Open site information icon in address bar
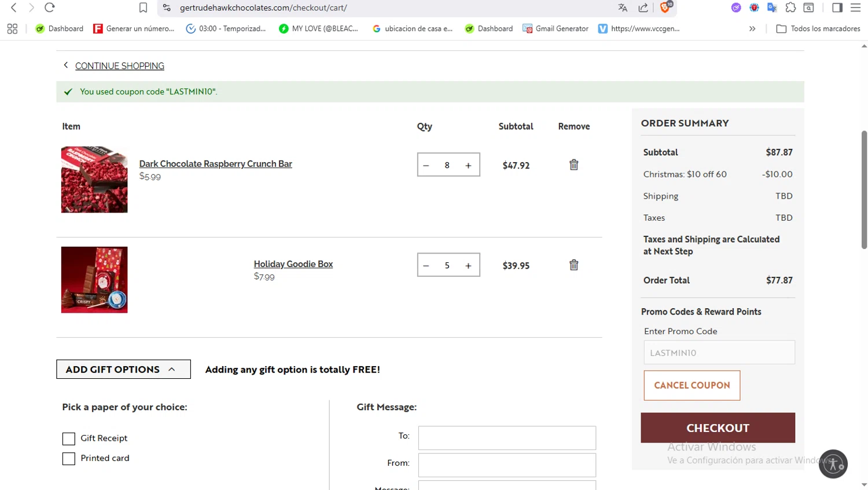The height and width of the screenshot is (490, 868). click(x=167, y=8)
